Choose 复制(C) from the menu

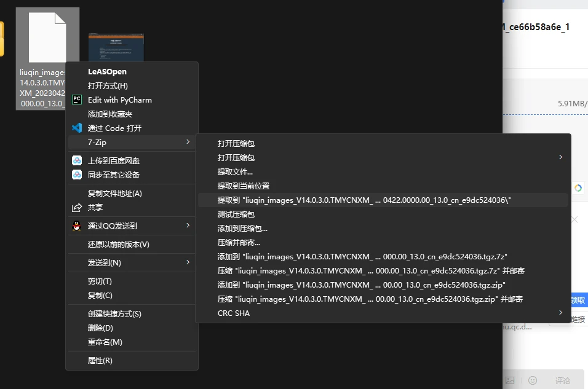coord(132,296)
